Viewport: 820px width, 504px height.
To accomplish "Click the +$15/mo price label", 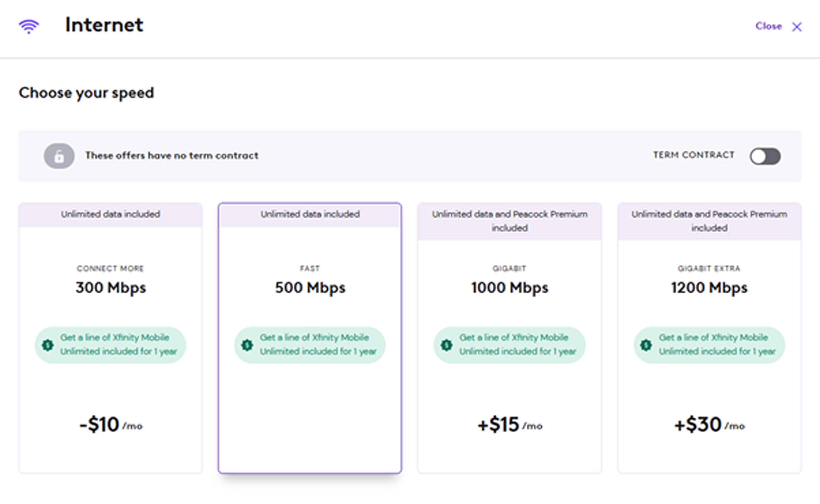I will pos(509,425).
